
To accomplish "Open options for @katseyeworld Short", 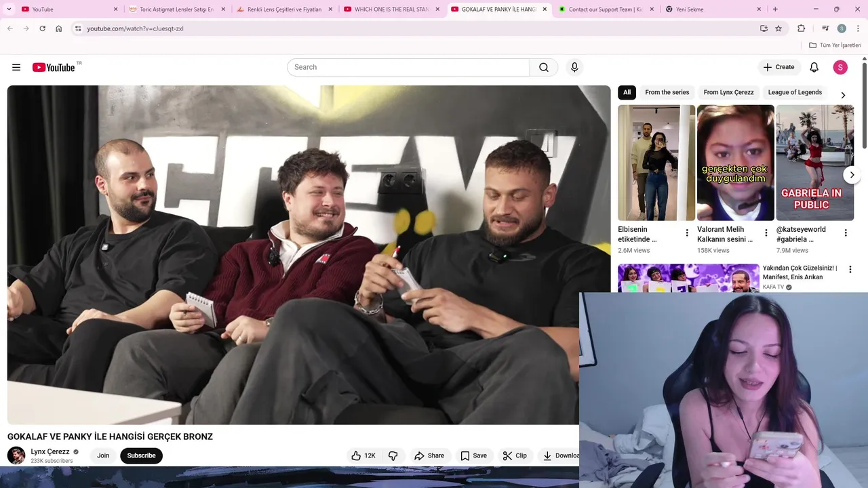I will [846, 232].
